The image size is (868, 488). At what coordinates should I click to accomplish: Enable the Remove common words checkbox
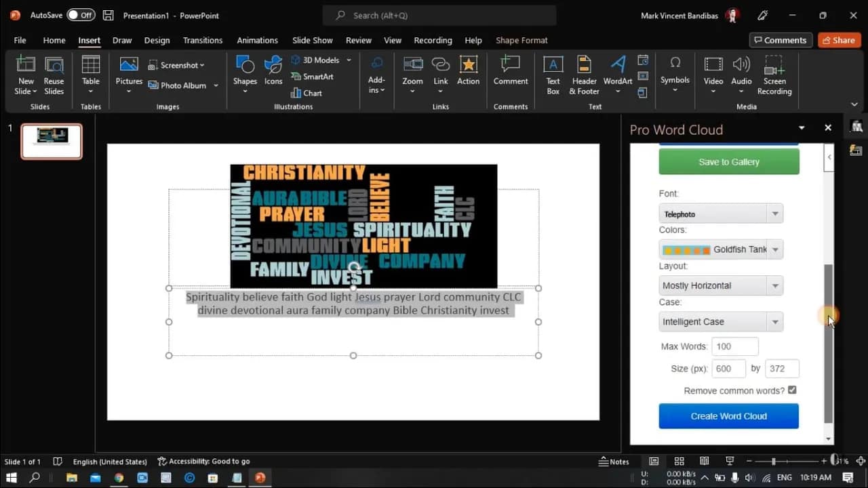click(x=793, y=390)
